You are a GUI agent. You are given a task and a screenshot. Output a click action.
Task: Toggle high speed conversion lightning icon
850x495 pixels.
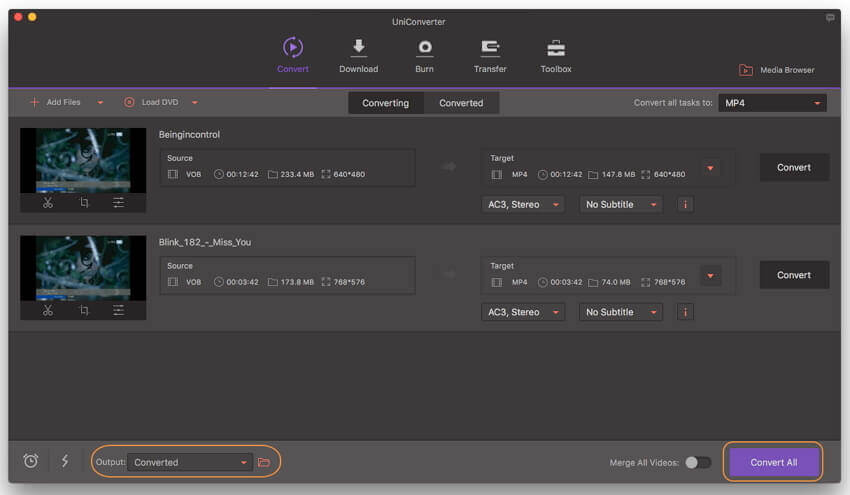coord(65,461)
